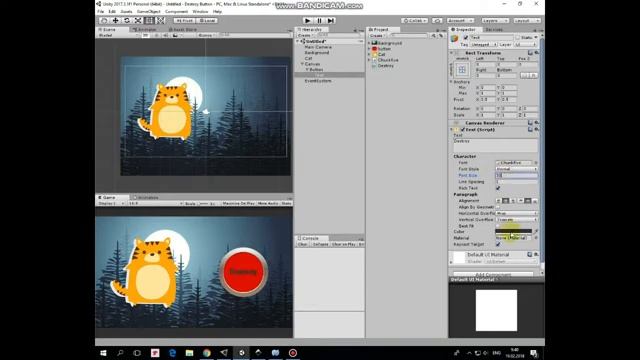The width and height of the screenshot is (640, 360).
Task: Open the Text Color swatch picker
Action: pos(513,231)
